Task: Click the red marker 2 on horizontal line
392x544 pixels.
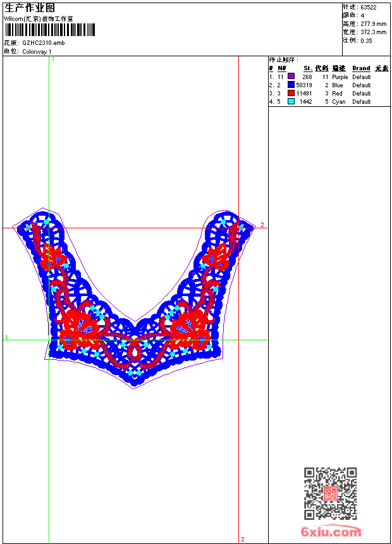Action: (262, 225)
